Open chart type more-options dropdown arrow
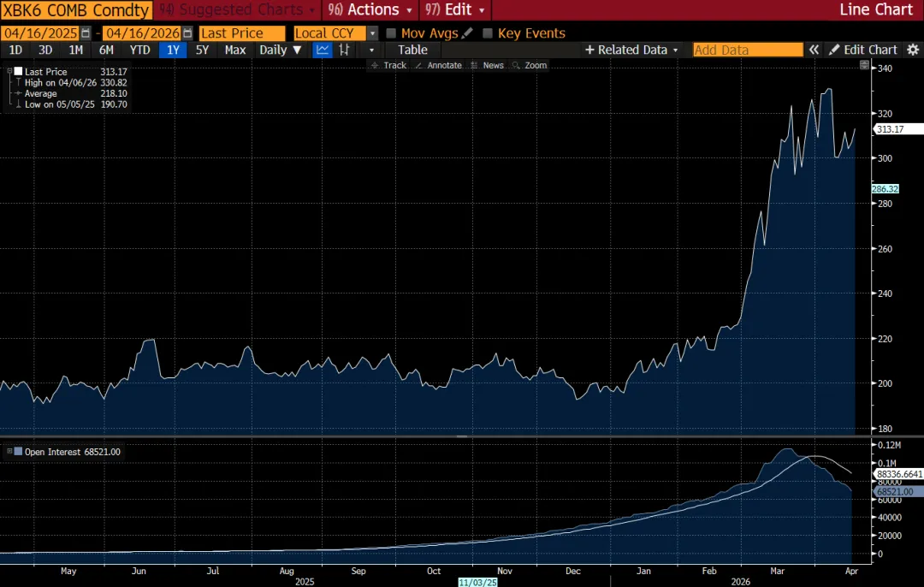The image size is (924, 587). (x=371, y=50)
